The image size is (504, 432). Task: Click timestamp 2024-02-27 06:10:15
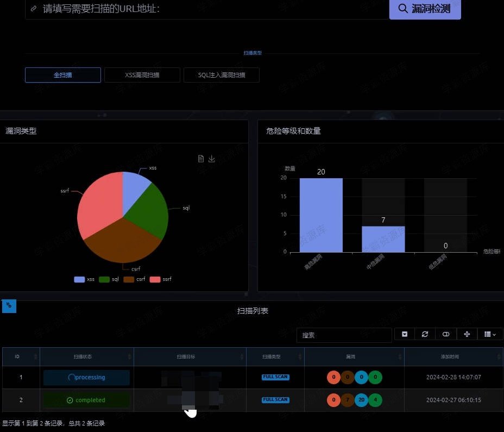tap(453, 400)
